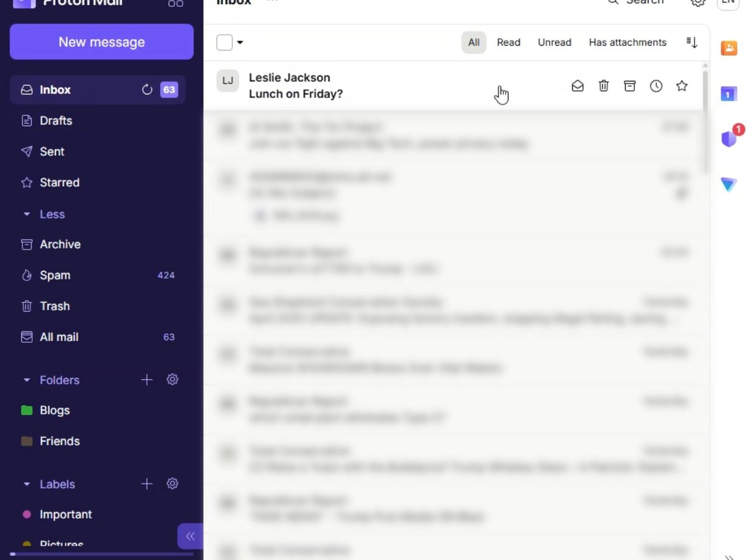The width and height of the screenshot is (747, 560).
Task: Refresh the Inbox with the circular arrow
Action: [147, 90]
